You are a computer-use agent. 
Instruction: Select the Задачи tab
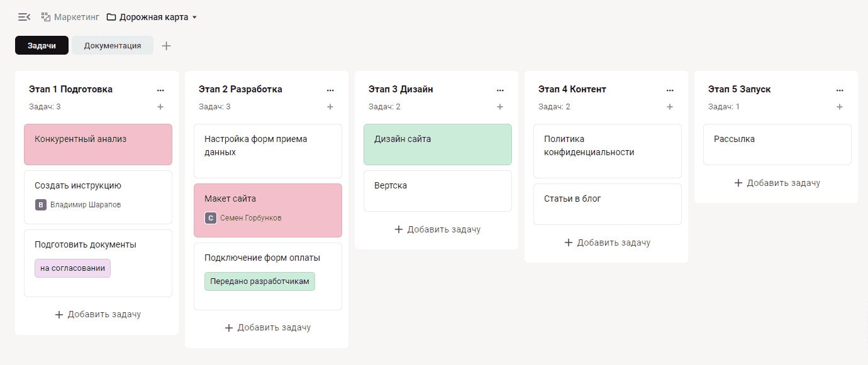(42, 45)
